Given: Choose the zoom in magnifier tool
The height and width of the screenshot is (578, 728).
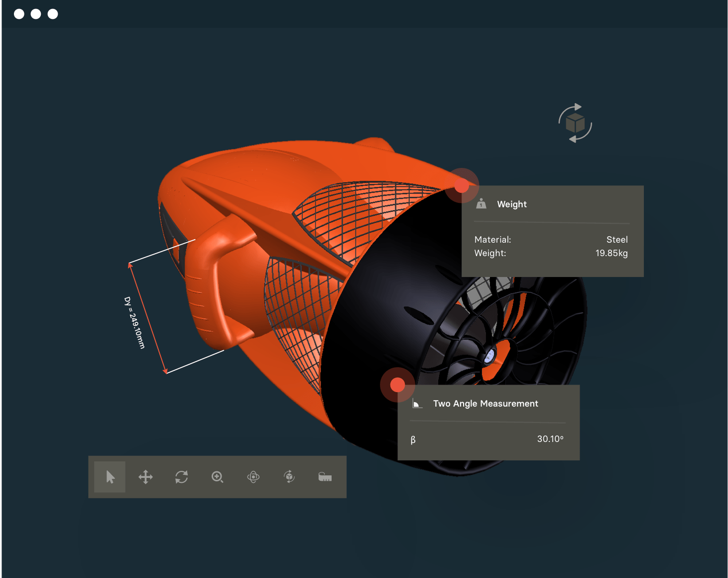Looking at the screenshot, I should pyautogui.click(x=217, y=477).
